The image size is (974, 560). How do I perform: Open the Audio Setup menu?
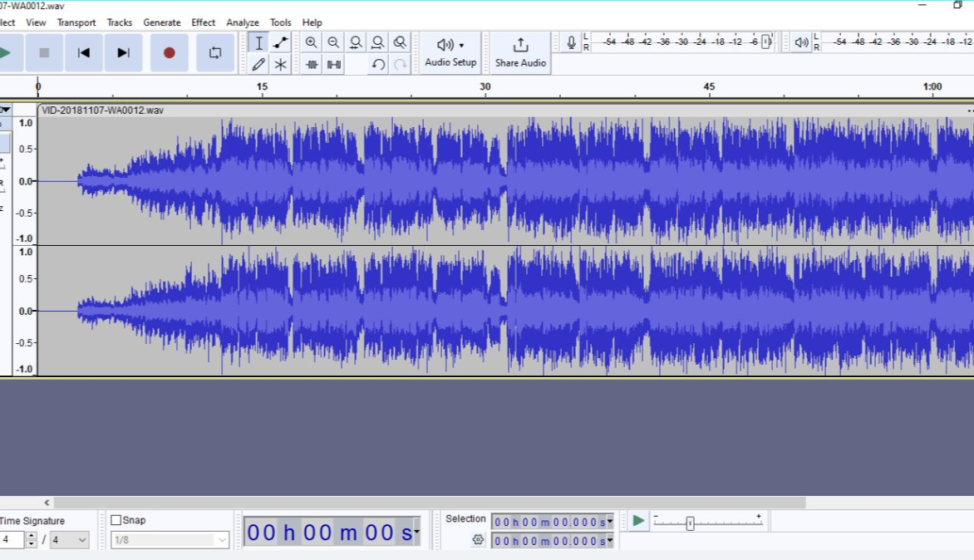(450, 53)
